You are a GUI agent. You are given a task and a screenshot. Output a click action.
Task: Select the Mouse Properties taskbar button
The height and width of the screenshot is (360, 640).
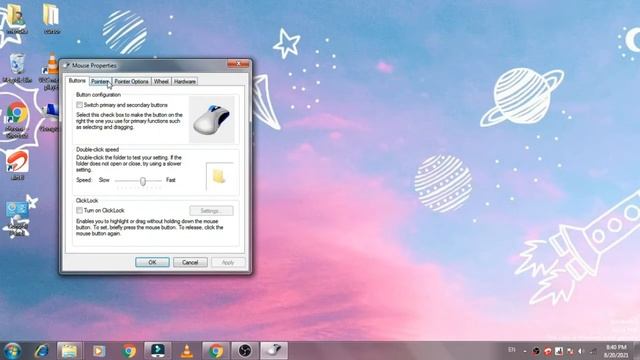(274, 351)
